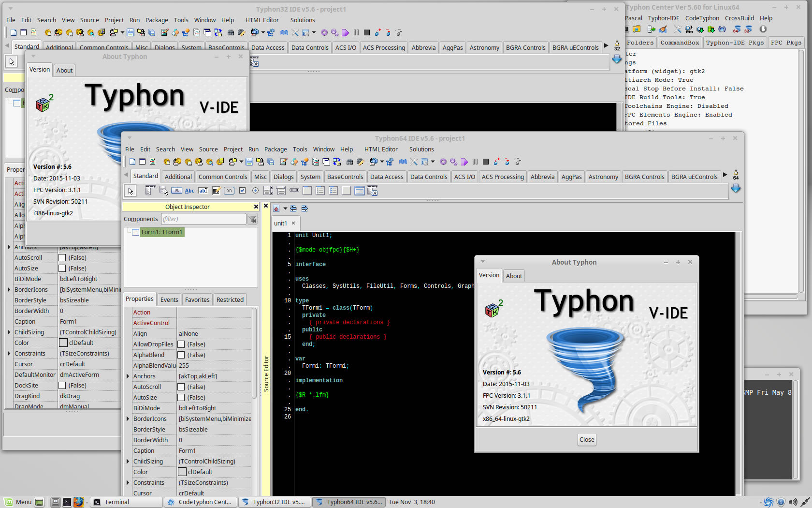The height and width of the screenshot is (508, 812).
Task: Open Terminal from the taskbar
Action: (x=127, y=502)
